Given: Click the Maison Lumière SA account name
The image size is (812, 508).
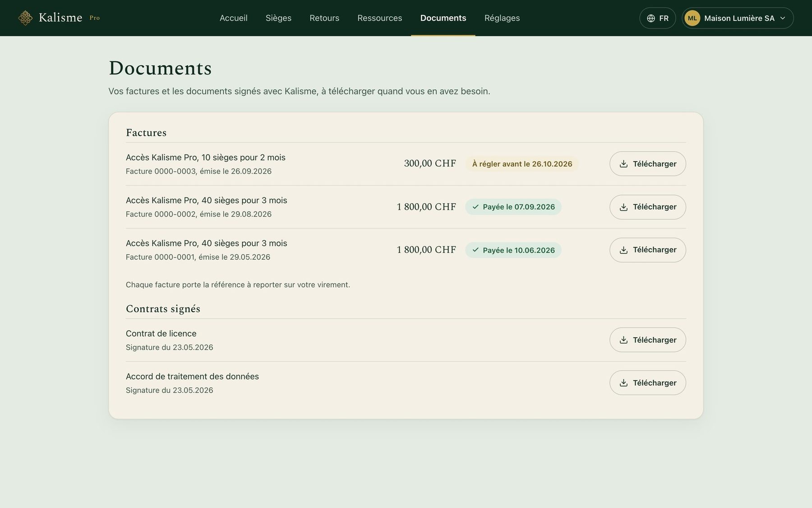Looking at the screenshot, I should coord(739,19).
